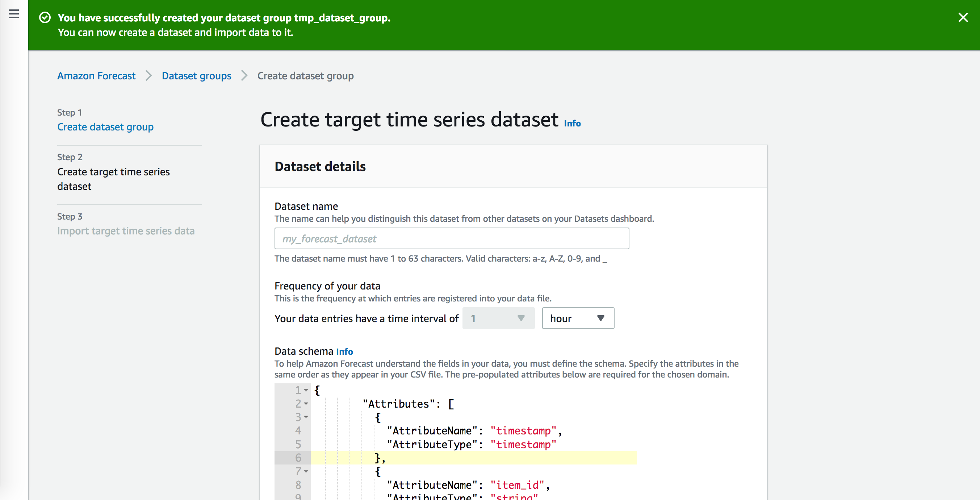Click the Dataset details section heading
The width and height of the screenshot is (980, 500).
(320, 166)
